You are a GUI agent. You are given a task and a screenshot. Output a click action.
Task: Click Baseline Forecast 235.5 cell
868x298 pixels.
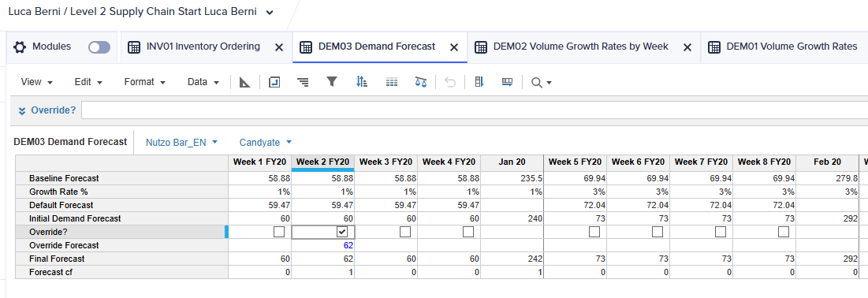coord(512,178)
